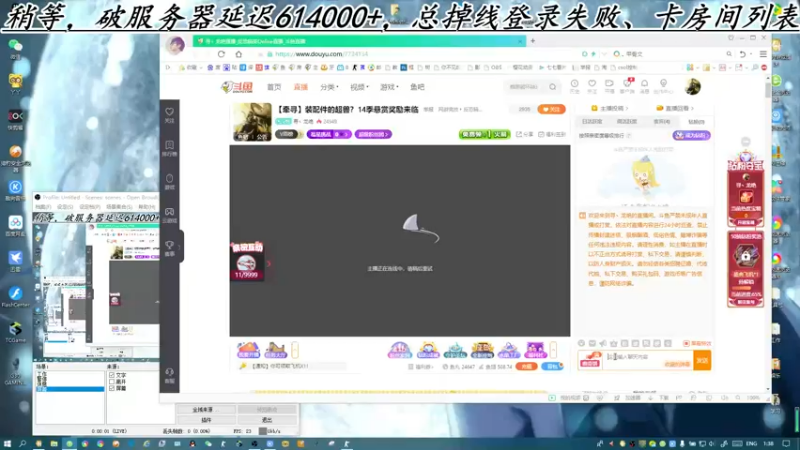Click the share link beside stream title
800x450 pixels.
point(524,135)
